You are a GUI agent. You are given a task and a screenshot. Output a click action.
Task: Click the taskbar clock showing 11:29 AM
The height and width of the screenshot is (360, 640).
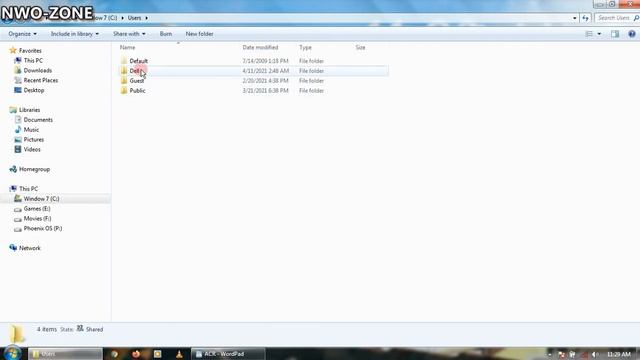pos(618,354)
